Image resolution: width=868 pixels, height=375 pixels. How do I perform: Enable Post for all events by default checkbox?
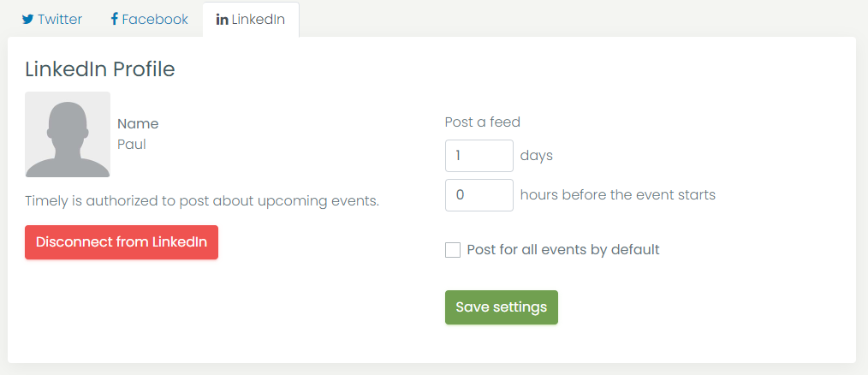[453, 250]
